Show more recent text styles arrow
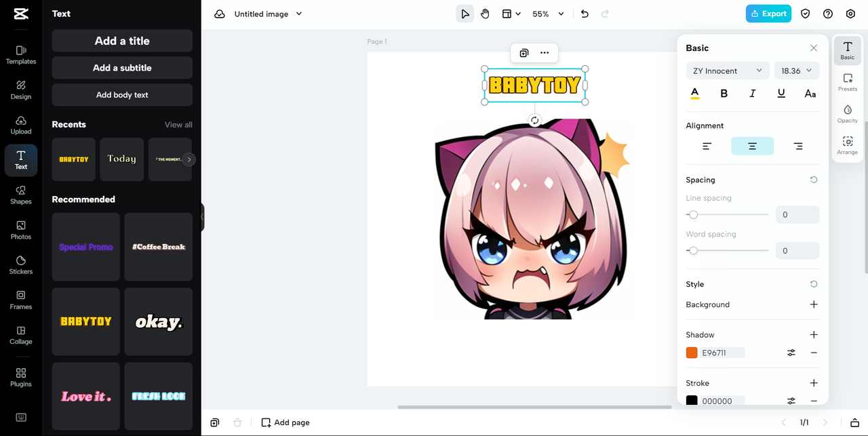 tap(189, 159)
